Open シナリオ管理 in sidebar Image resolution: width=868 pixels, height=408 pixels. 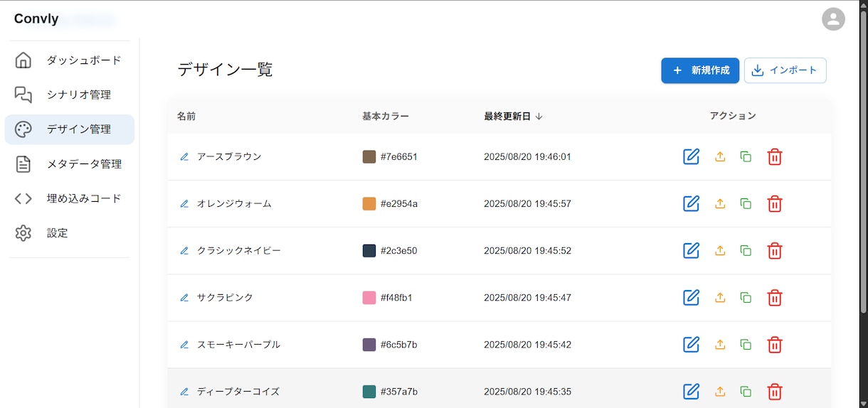tap(70, 95)
